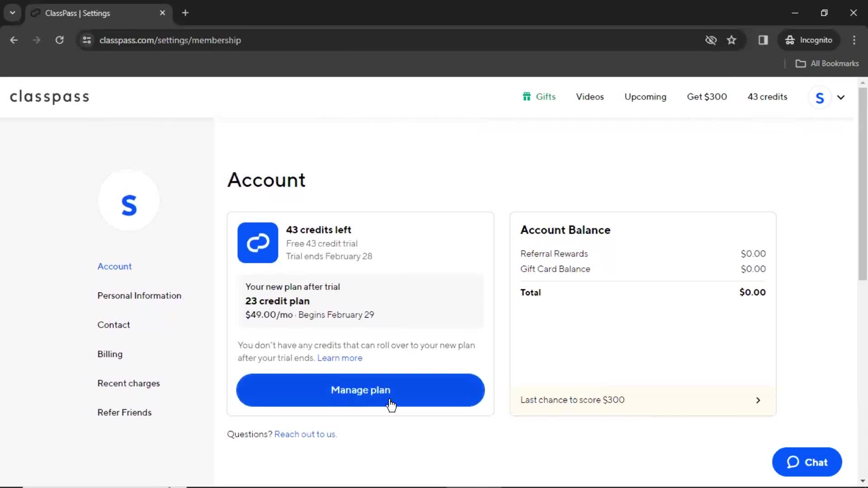Click the Account sidebar menu item

pyautogui.click(x=114, y=266)
